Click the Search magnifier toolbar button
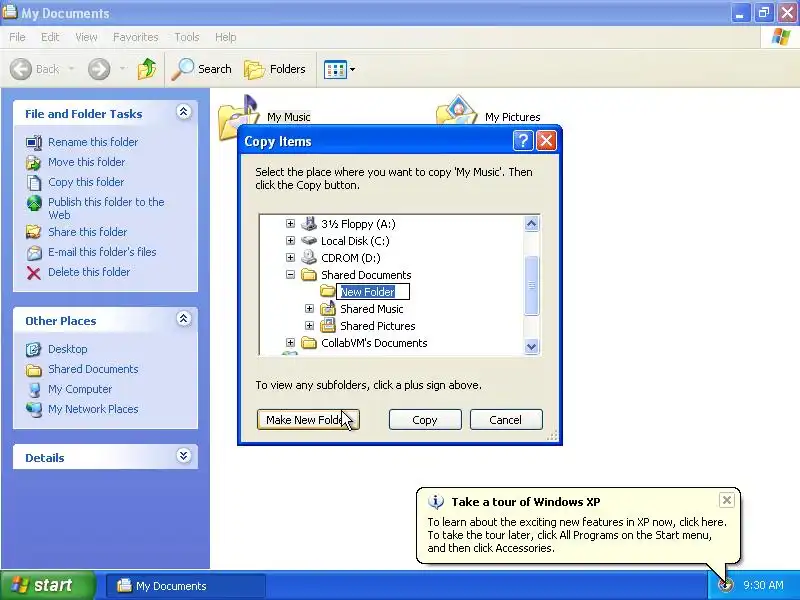 (202, 69)
